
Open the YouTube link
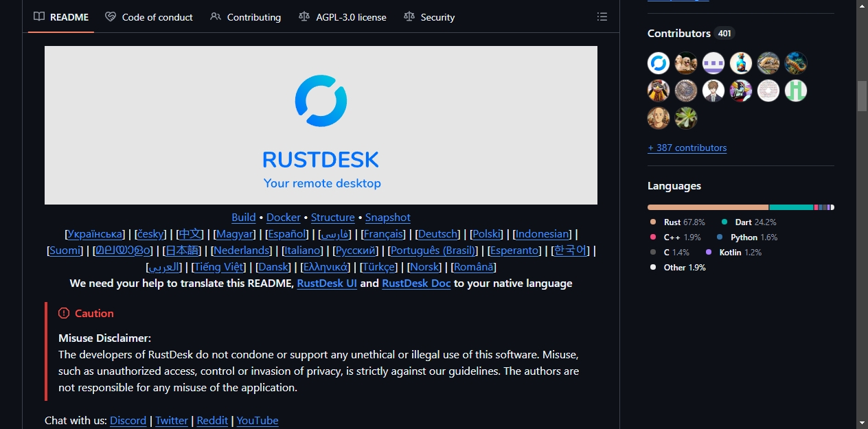[x=258, y=420]
